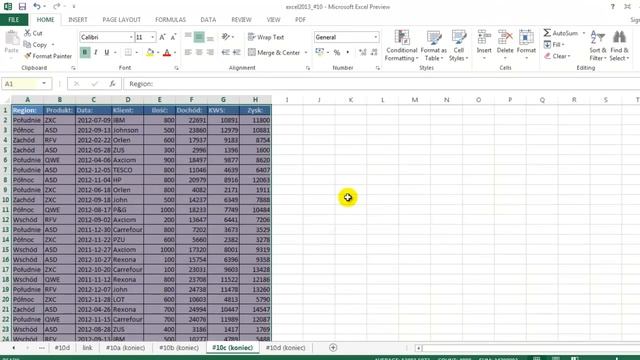Open Excel Help question mark
640x360 pixels.
[612, 7]
